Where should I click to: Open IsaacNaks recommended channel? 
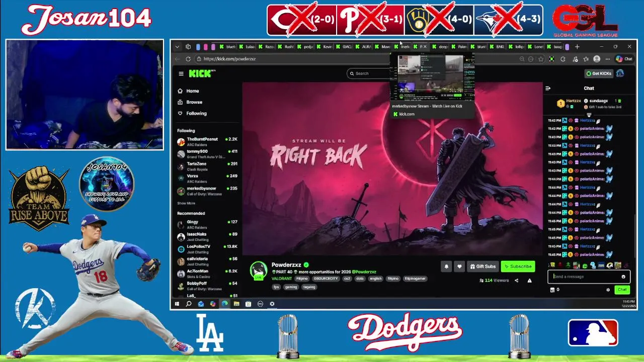[207, 236]
